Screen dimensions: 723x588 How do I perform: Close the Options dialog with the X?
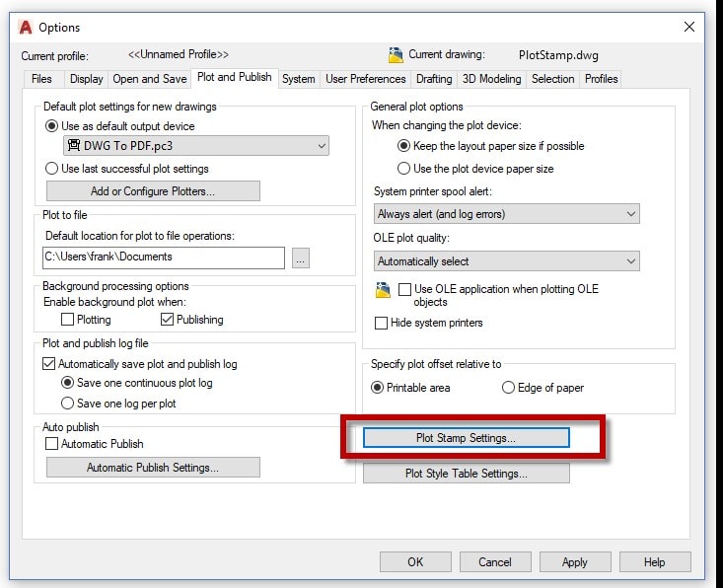pos(688,27)
